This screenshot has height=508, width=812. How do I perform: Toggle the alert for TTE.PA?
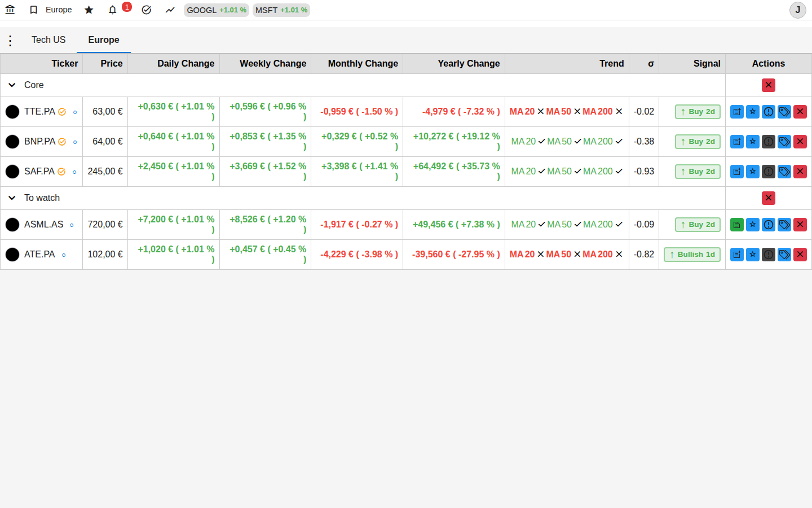769,112
